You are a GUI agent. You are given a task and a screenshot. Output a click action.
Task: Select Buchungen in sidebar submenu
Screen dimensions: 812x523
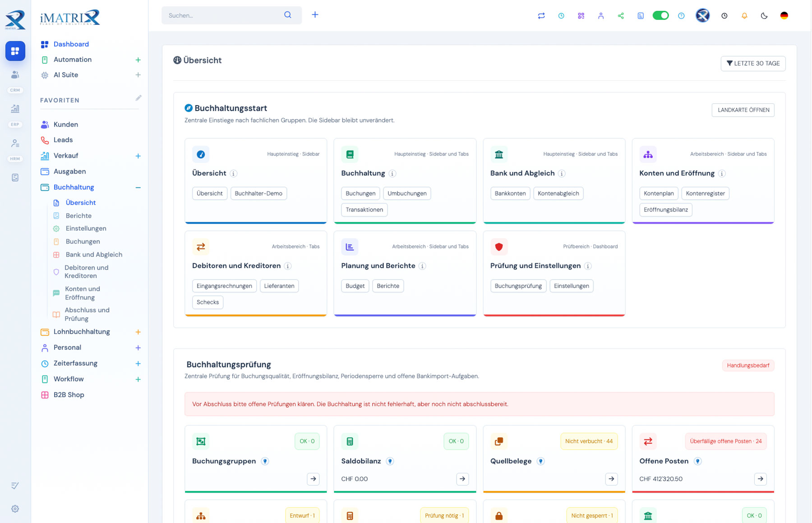(83, 242)
